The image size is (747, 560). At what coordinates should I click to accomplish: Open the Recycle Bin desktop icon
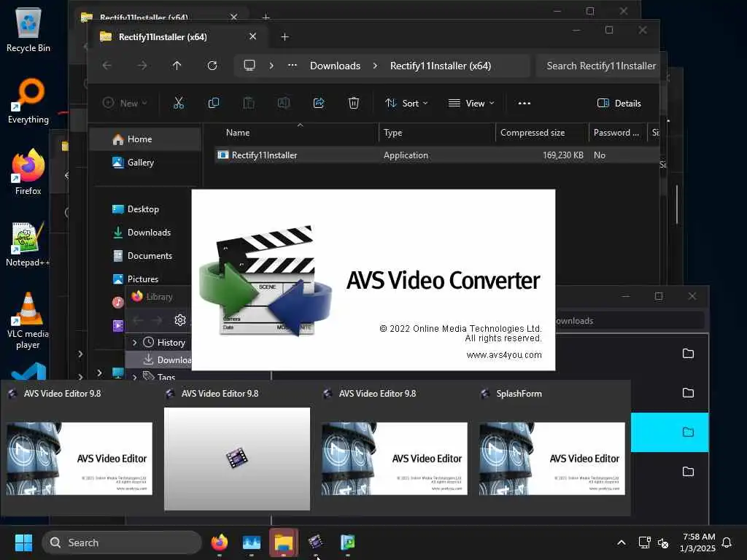tap(28, 29)
